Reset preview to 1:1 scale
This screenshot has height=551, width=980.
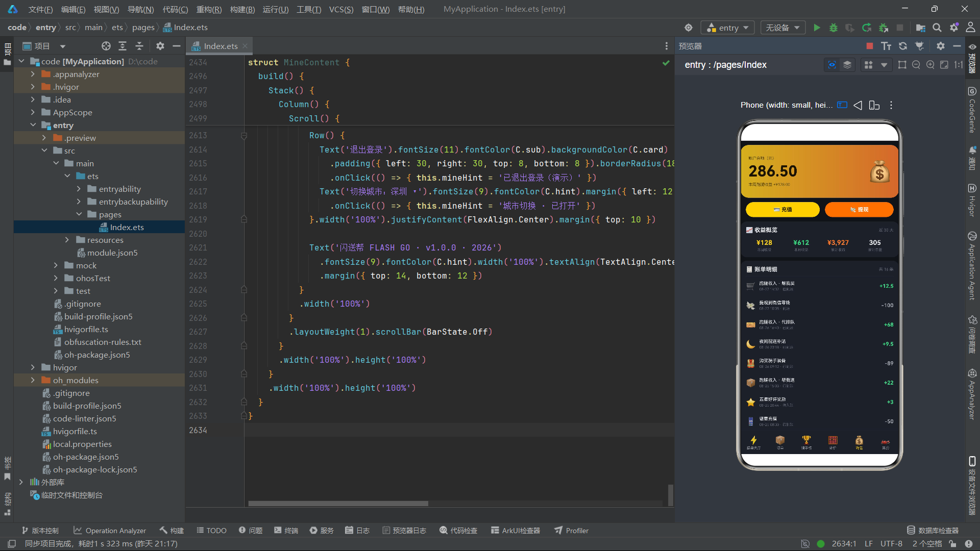[x=959, y=65]
